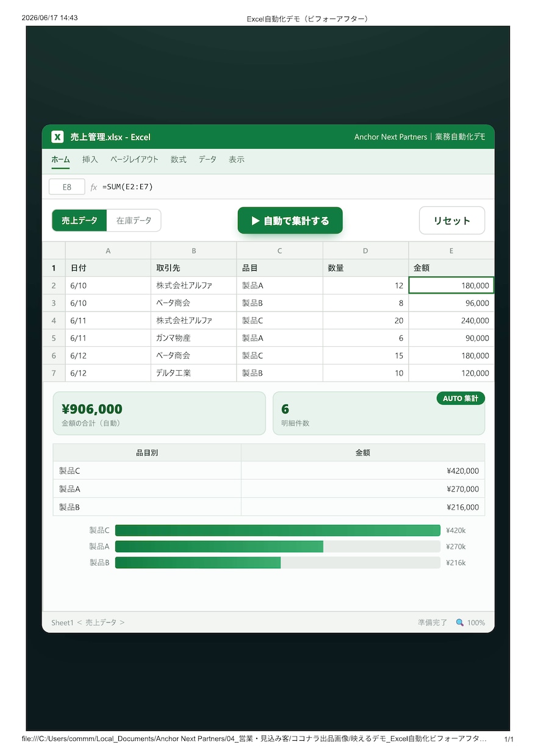Click the ¥270,000 summary value
Screen dimensions: 535x756
point(462,489)
